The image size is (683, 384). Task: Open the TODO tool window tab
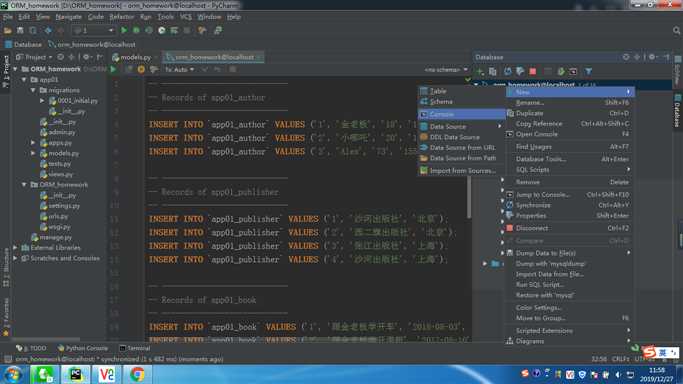click(31, 348)
